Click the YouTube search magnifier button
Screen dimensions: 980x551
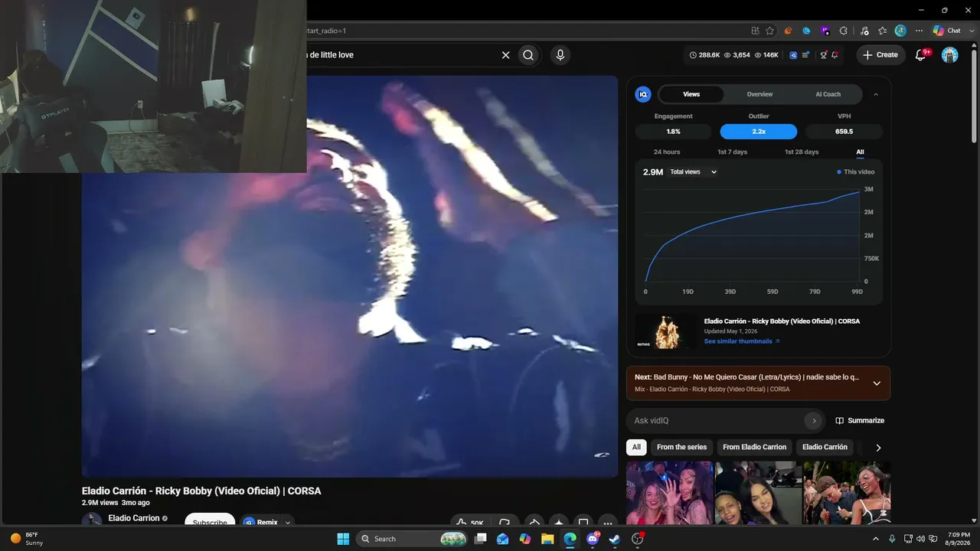(528, 55)
